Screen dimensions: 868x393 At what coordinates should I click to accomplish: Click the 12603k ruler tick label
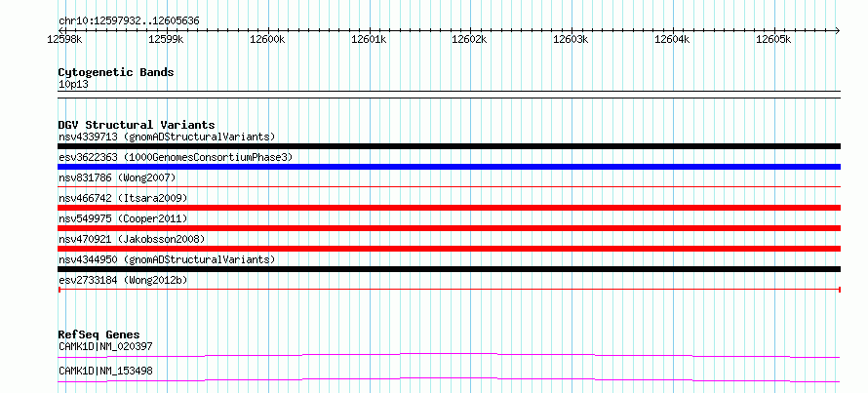pyautogui.click(x=571, y=39)
